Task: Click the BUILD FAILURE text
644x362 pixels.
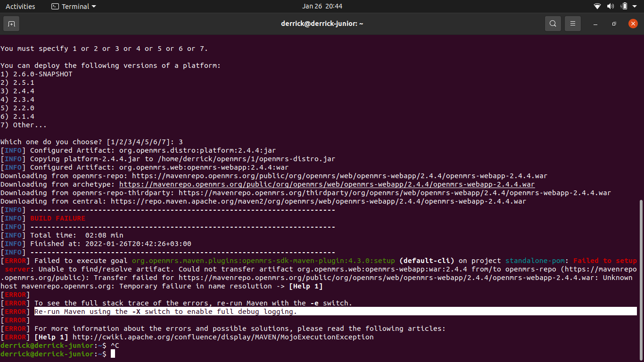Action: coord(58,218)
